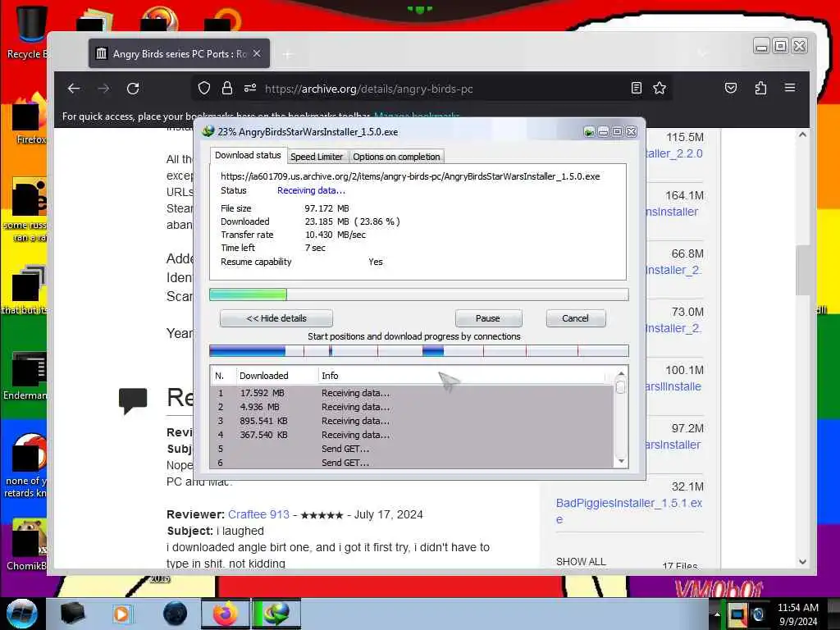
Task: Open the Enderman desktop icon
Action: [27, 377]
